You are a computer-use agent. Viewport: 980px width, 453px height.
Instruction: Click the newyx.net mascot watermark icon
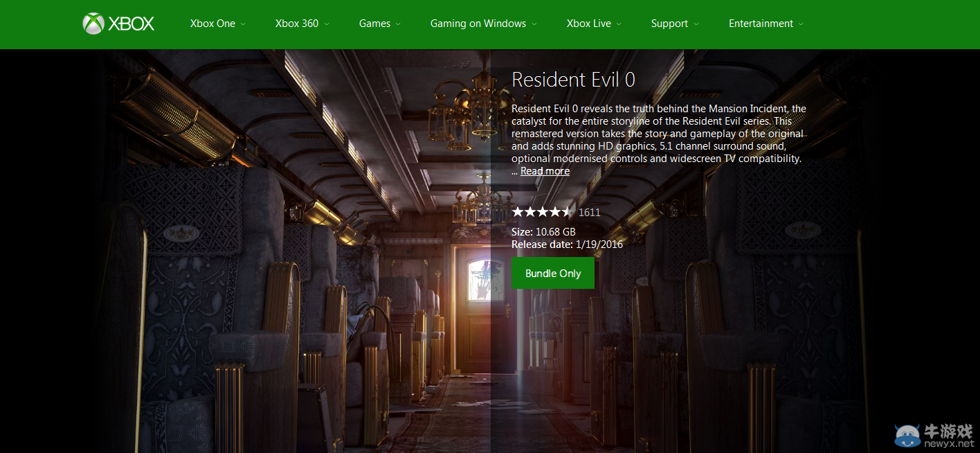tap(907, 435)
